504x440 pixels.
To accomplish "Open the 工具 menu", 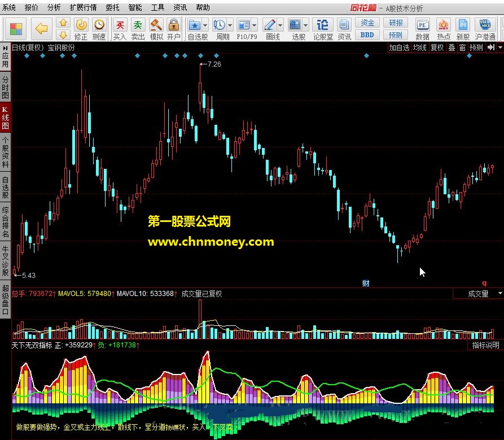I will coord(157,7).
